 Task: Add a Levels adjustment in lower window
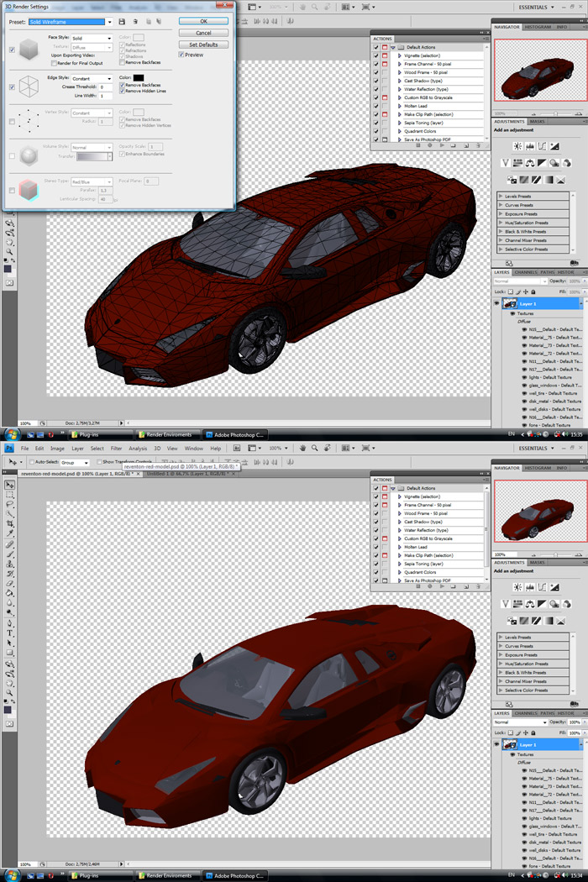point(530,586)
